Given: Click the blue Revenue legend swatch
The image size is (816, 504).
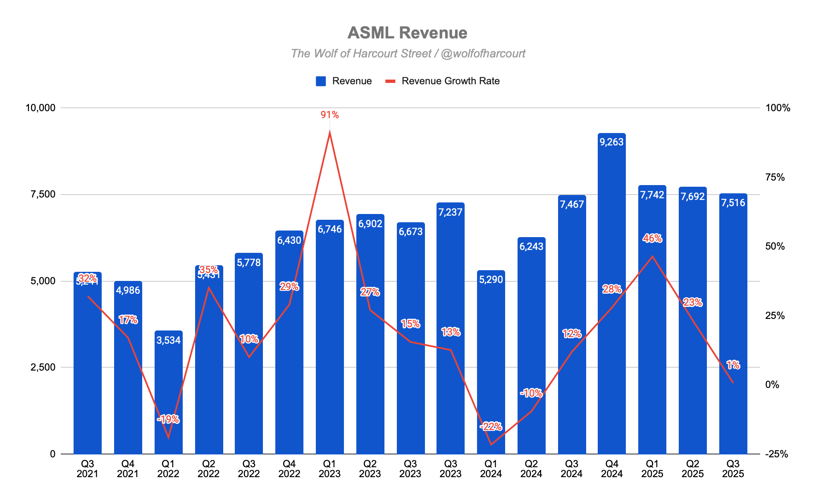Looking at the screenshot, I should pos(321,81).
